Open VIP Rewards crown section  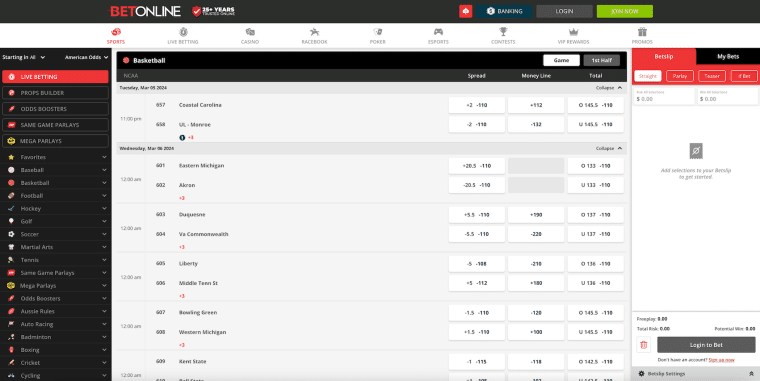click(x=573, y=36)
